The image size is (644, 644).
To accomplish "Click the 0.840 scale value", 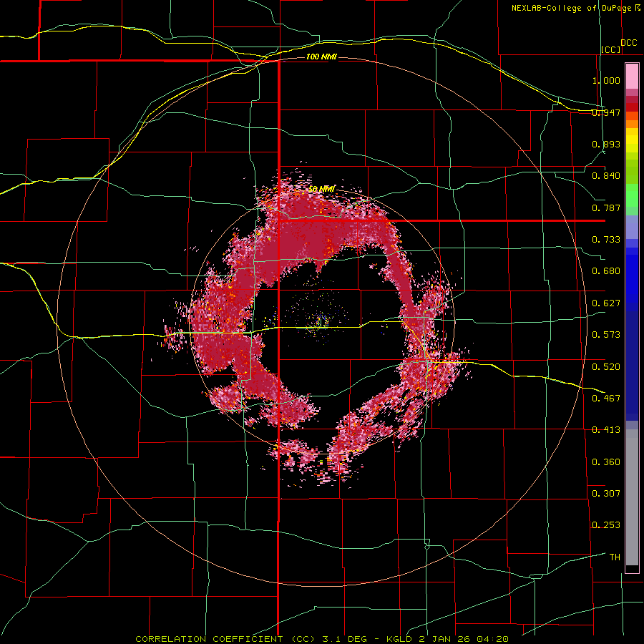I will point(606,176).
